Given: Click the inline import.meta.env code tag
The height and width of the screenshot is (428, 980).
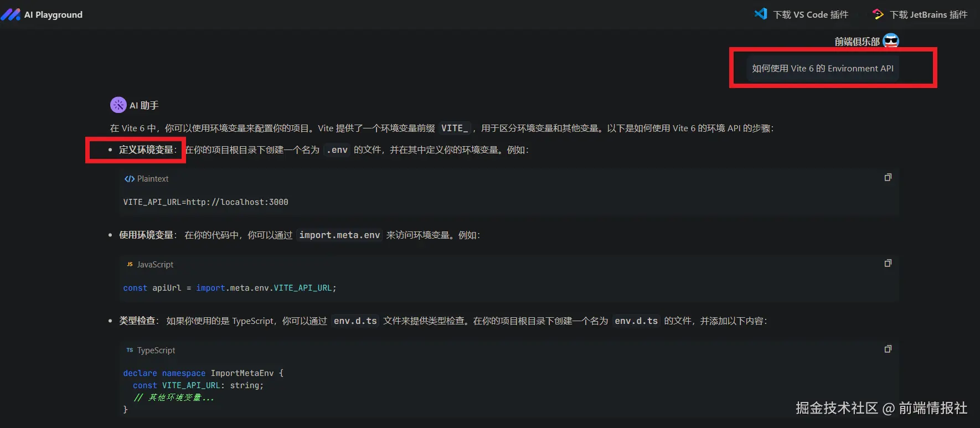Looking at the screenshot, I should point(339,235).
